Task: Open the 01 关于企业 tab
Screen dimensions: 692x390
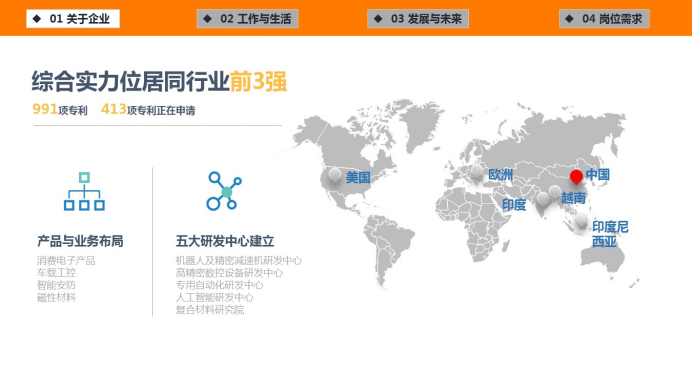Action: [x=73, y=19]
